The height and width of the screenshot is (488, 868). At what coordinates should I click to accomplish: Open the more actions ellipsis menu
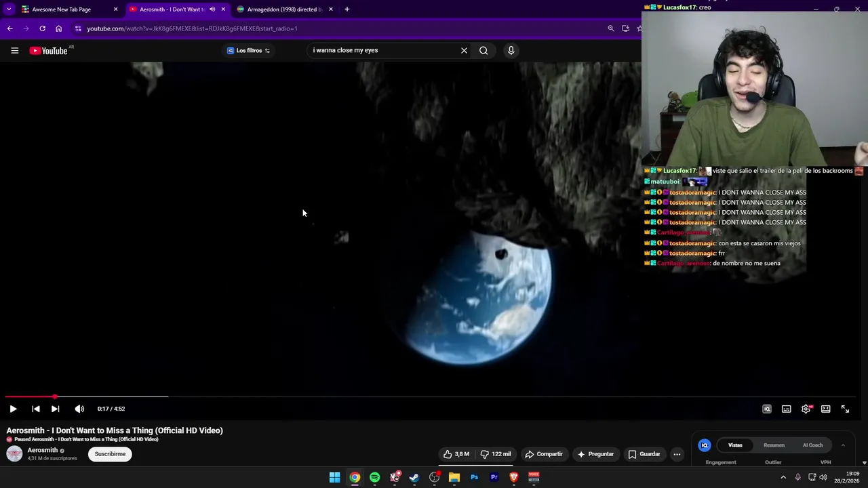pyautogui.click(x=677, y=454)
